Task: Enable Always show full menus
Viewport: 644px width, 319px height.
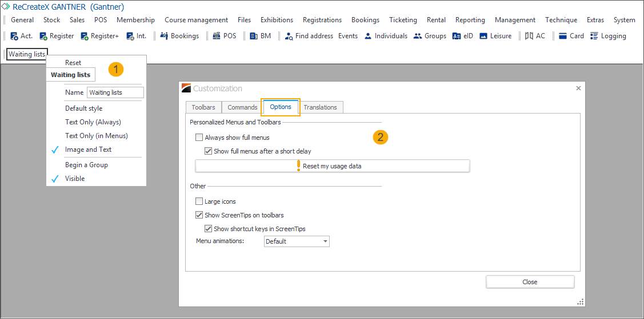Action: (199, 138)
